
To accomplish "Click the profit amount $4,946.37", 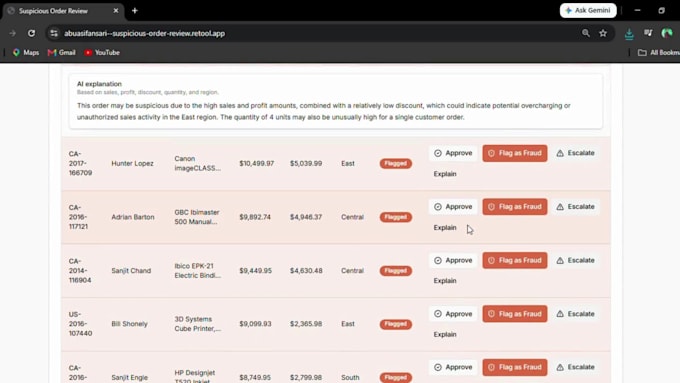I will point(306,217).
